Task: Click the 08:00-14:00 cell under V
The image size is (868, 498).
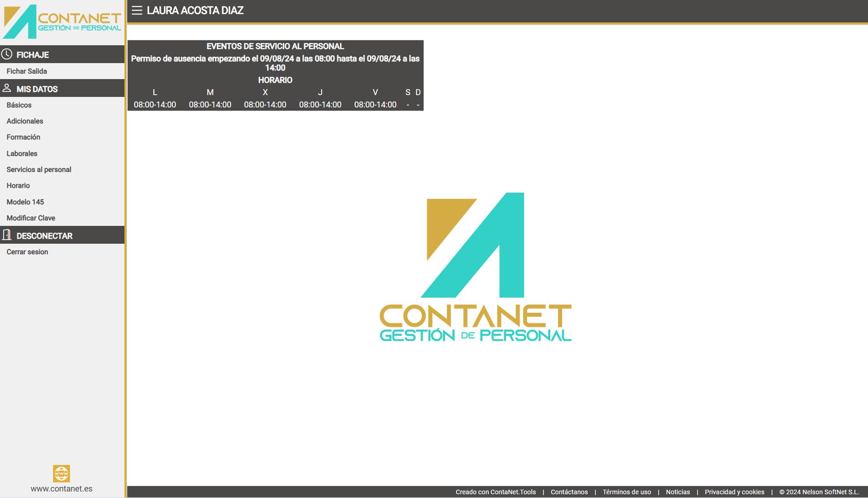Action: 375,105
